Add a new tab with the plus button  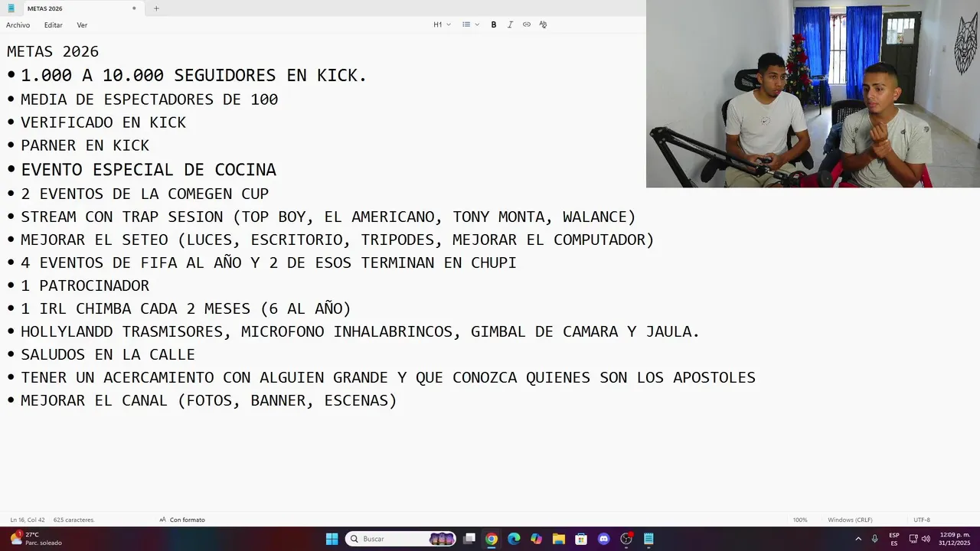(156, 8)
